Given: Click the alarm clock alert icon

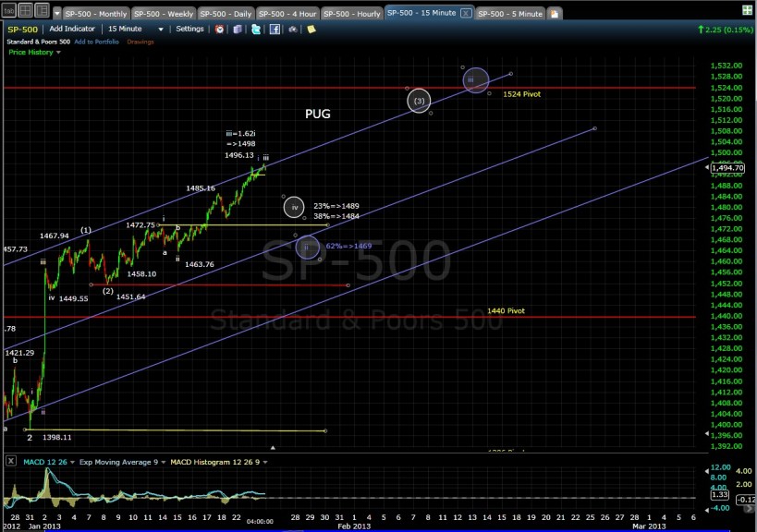Looking at the screenshot, I should (220, 30).
